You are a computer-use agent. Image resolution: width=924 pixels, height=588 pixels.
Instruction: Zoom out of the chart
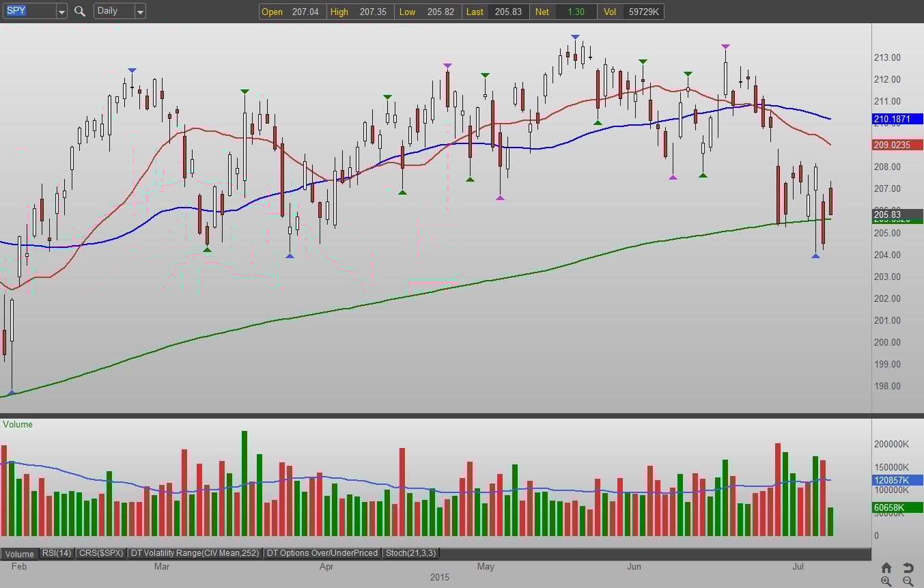click(x=908, y=581)
